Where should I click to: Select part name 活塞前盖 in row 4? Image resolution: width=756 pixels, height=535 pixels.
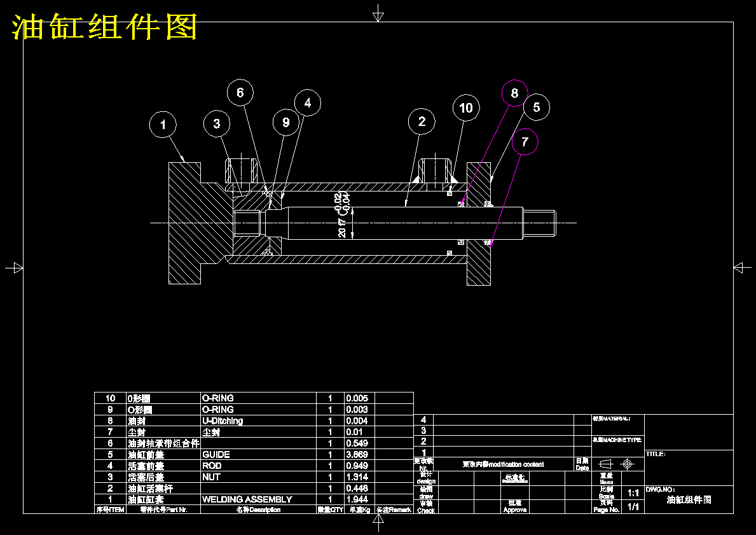coord(146,466)
